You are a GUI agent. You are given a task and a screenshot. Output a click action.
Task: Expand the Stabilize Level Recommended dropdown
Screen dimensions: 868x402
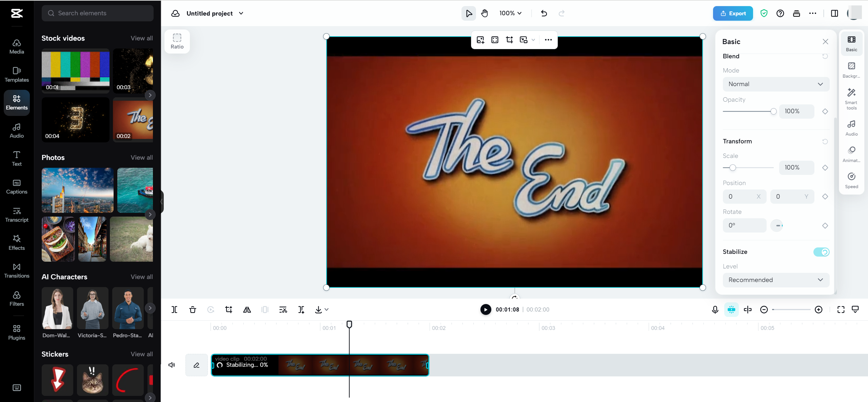(776, 280)
